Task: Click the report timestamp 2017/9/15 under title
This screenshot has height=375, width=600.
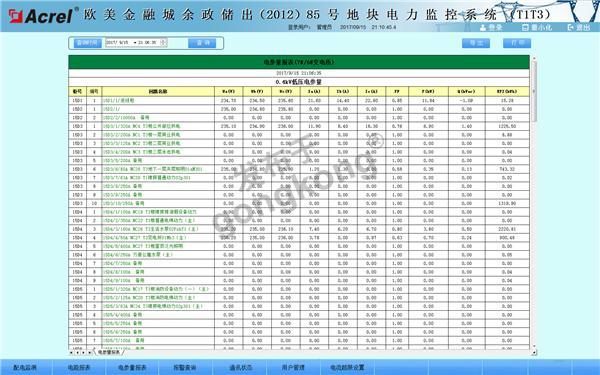Action: (299, 73)
